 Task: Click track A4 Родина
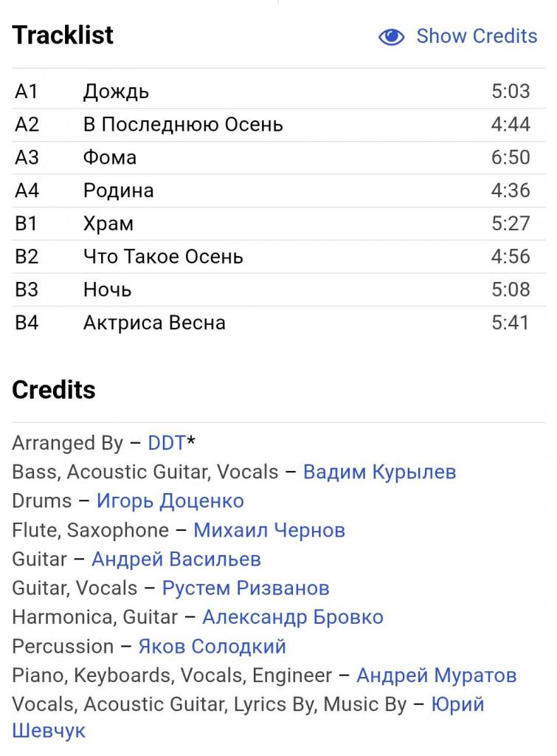click(x=118, y=190)
